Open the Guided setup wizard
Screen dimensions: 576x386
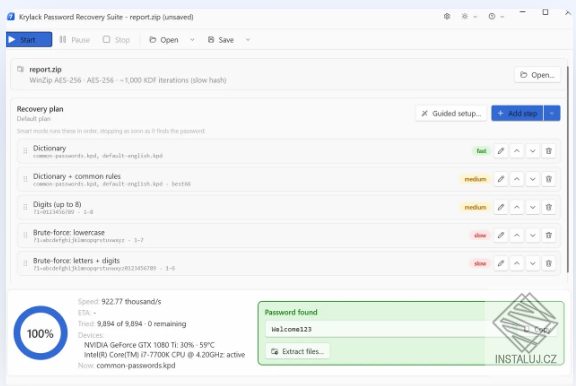pos(451,113)
